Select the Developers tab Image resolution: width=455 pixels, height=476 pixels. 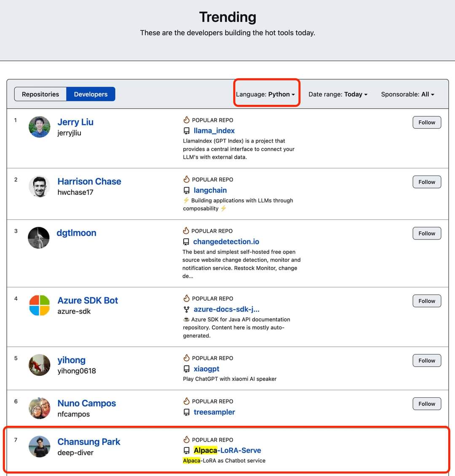[x=91, y=94]
